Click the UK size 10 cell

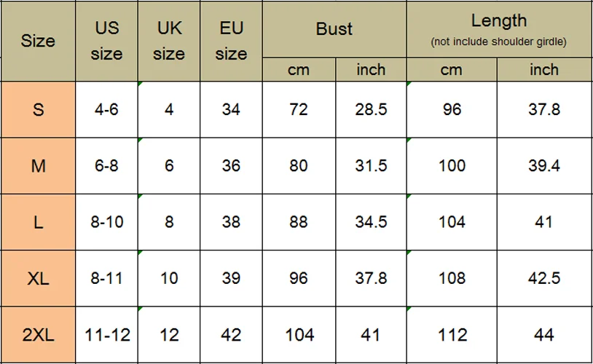tap(169, 279)
